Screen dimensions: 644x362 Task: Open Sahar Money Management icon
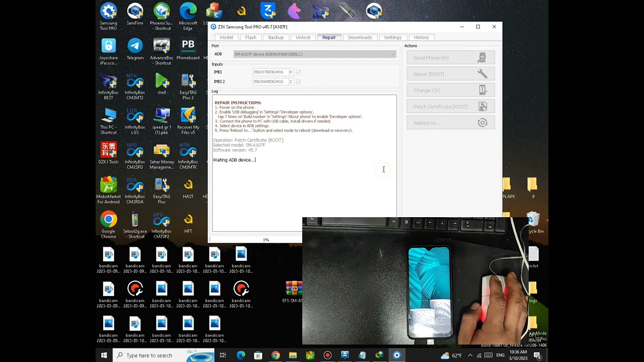coord(162,155)
